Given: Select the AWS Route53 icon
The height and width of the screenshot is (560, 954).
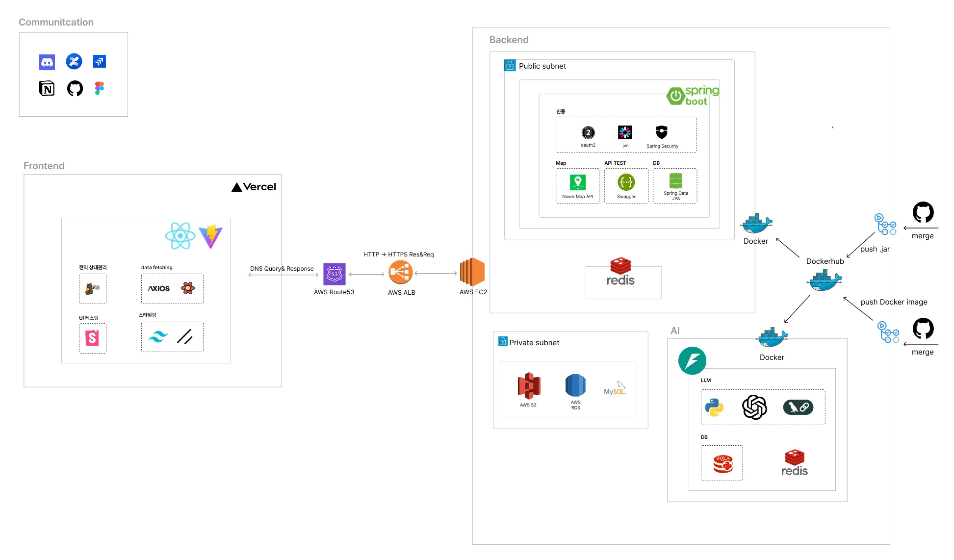Looking at the screenshot, I should pyautogui.click(x=335, y=274).
